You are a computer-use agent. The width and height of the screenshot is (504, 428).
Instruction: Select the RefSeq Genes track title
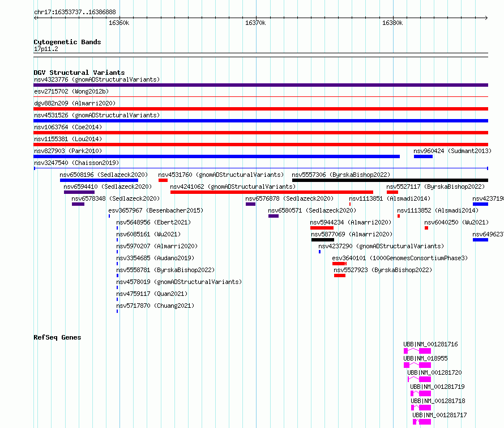(57, 337)
